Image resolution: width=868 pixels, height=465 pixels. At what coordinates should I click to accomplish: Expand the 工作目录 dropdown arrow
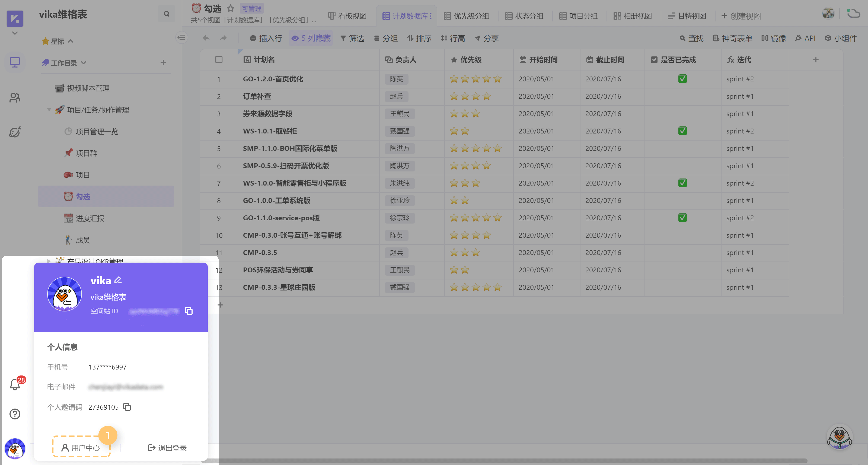pyautogui.click(x=84, y=63)
